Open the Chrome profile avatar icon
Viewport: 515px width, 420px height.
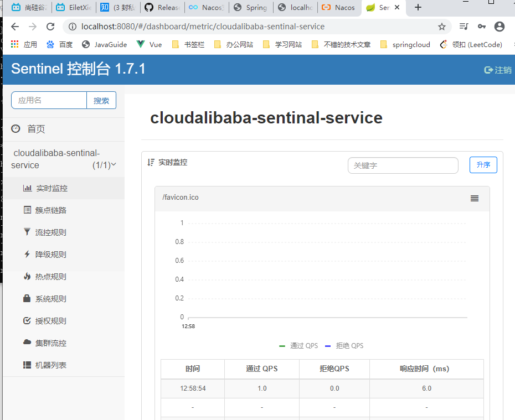pos(499,26)
